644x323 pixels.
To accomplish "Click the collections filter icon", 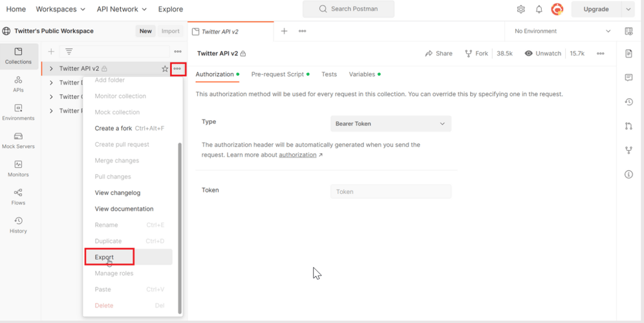I will coord(69,51).
